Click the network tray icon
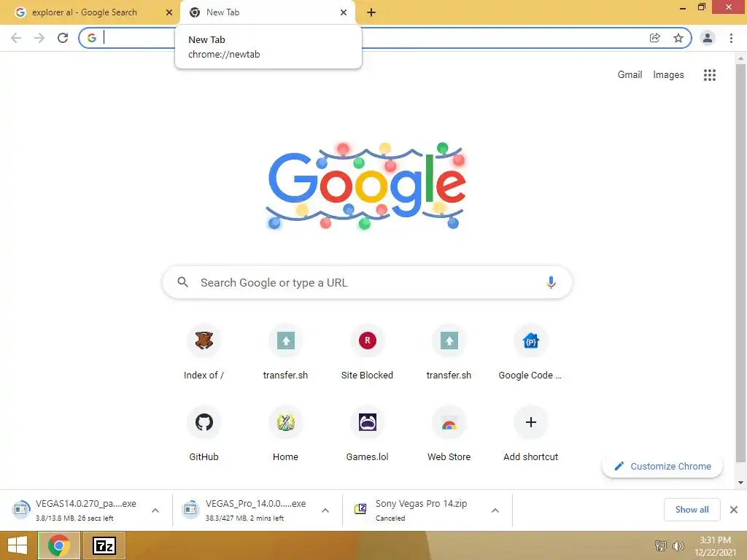The image size is (747, 560). coord(661,545)
